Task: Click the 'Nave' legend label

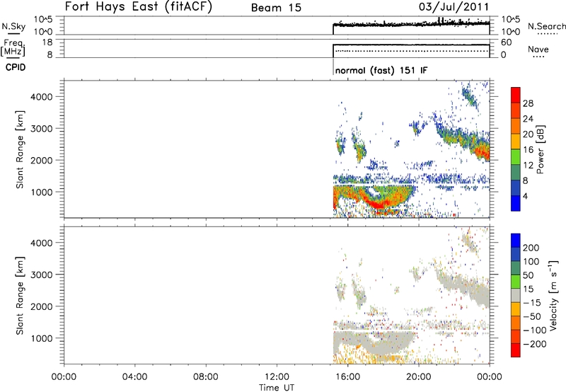Action: pyautogui.click(x=538, y=49)
